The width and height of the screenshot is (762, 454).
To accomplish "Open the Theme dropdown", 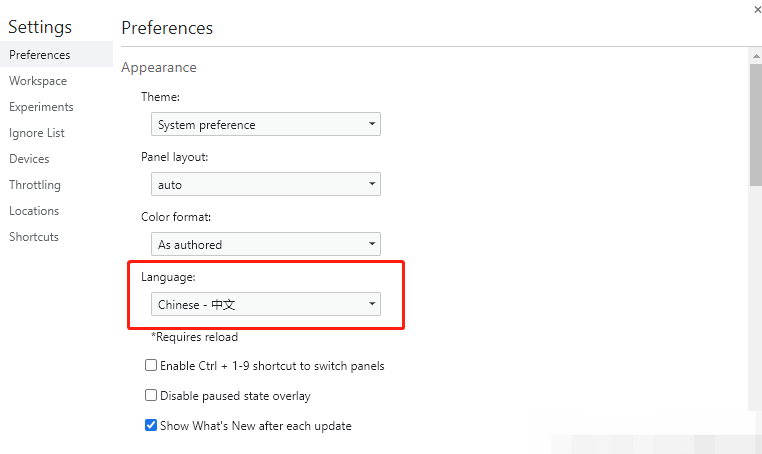I will 266,125.
